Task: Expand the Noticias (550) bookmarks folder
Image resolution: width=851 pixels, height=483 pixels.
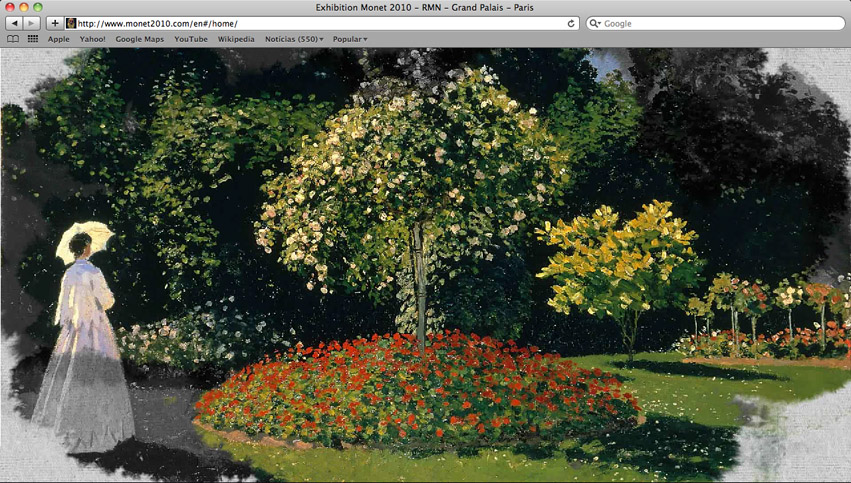Action: [294, 39]
